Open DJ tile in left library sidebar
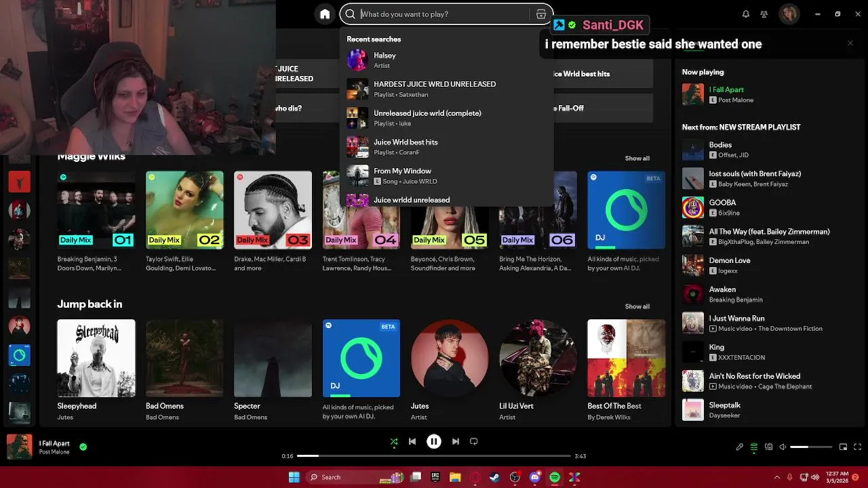 [19, 354]
